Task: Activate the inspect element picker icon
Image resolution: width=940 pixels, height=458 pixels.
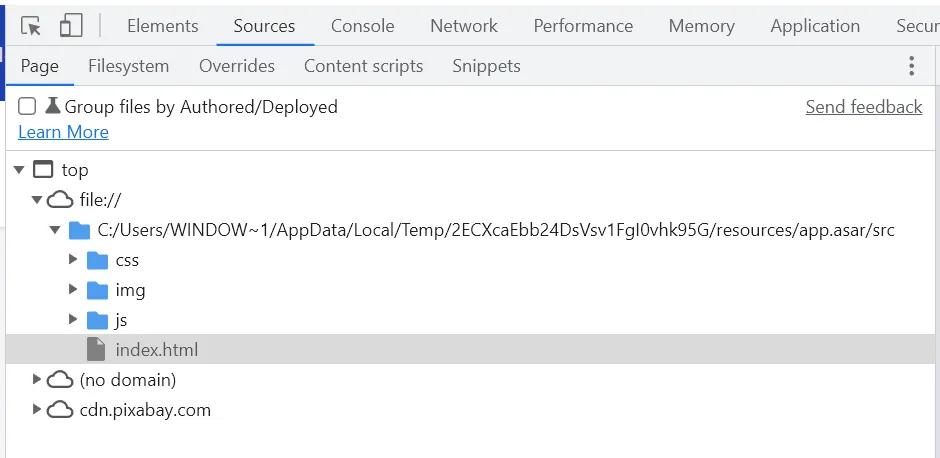Action: point(31,26)
